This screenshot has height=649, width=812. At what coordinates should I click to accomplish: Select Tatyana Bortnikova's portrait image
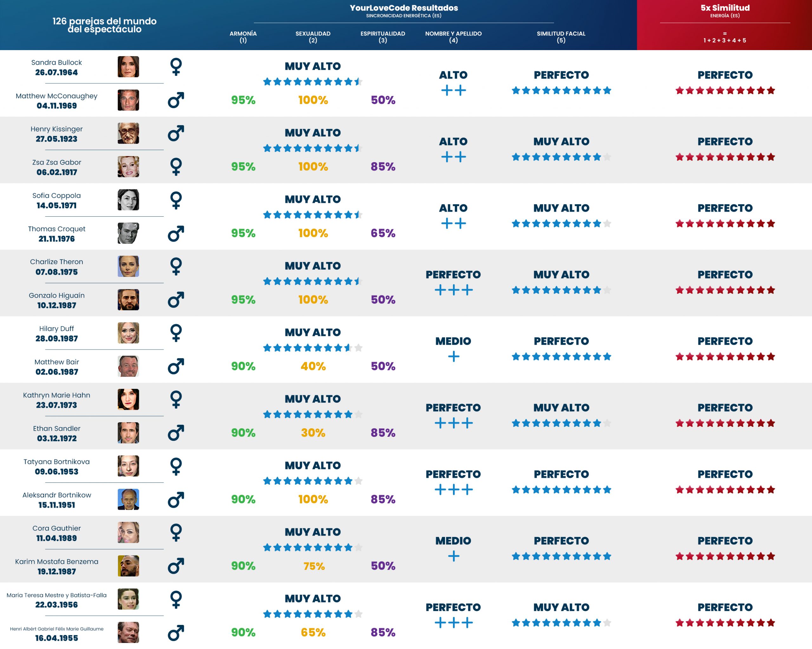(x=128, y=466)
